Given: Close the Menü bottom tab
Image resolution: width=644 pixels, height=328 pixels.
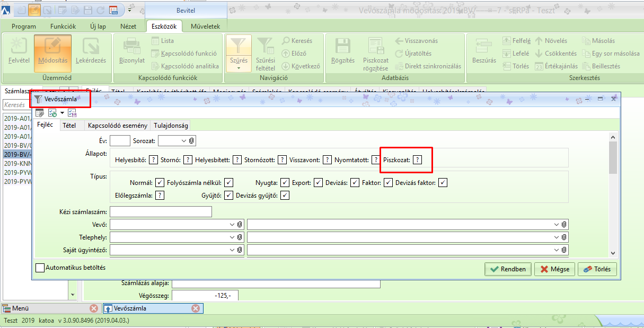Looking at the screenshot, I should coord(94,308).
